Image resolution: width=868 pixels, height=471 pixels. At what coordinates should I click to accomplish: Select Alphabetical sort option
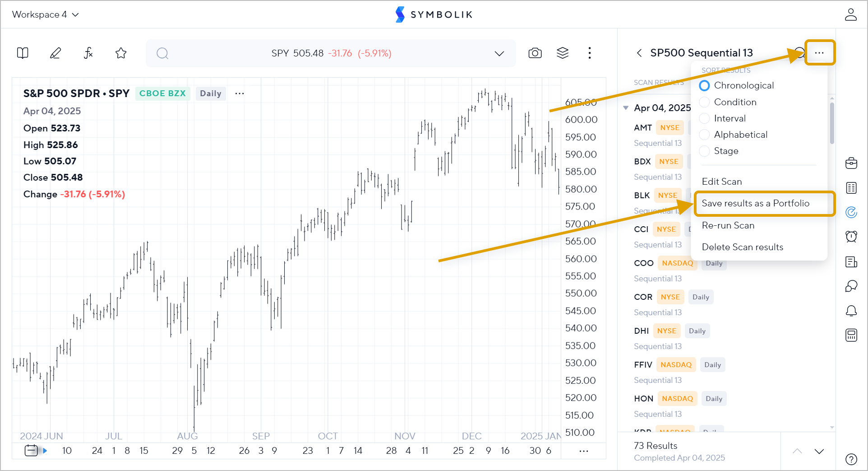[734, 135]
